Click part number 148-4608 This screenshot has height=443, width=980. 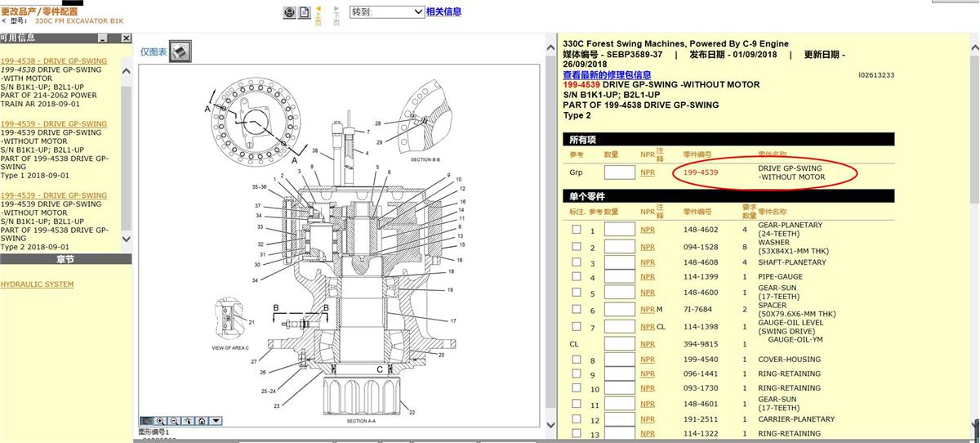coord(701,262)
